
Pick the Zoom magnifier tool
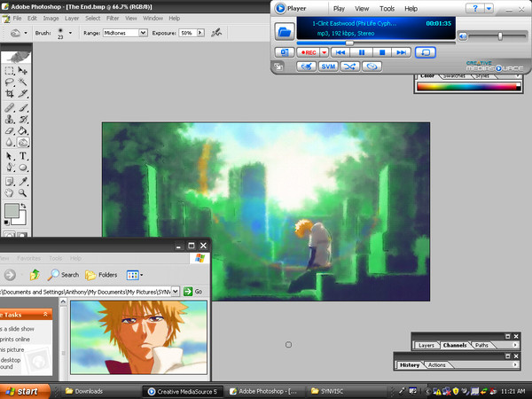click(24, 192)
